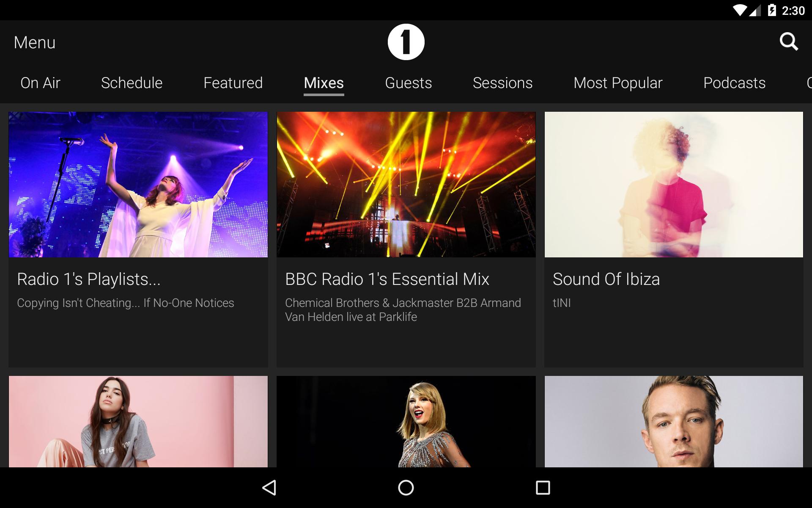Select BBC Radio 1's Essential Mix title
Image resolution: width=812 pixels, height=508 pixels.
point(387,279)
